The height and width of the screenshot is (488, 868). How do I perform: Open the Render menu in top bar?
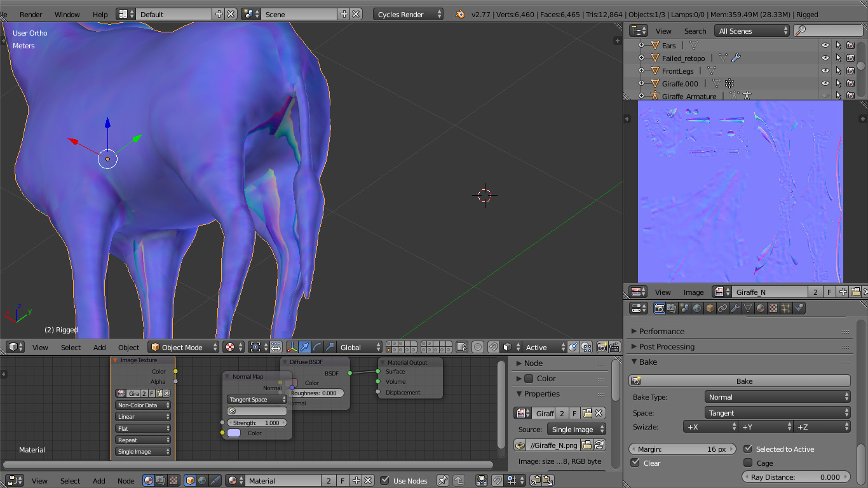31,14
